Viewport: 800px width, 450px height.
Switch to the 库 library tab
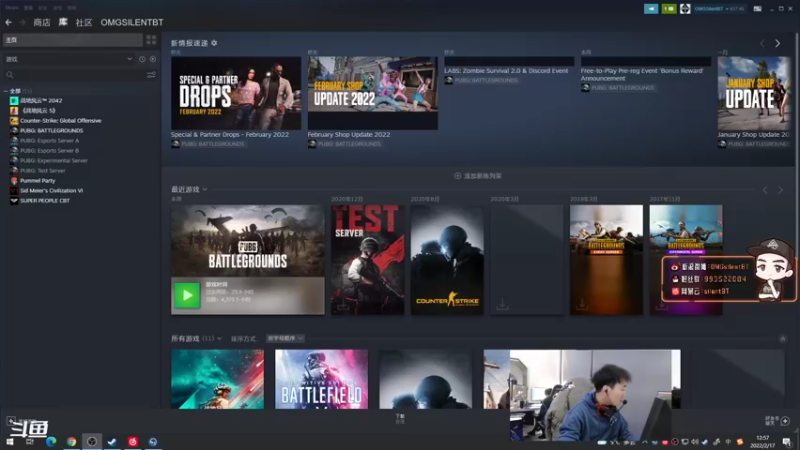pos(63,22)
